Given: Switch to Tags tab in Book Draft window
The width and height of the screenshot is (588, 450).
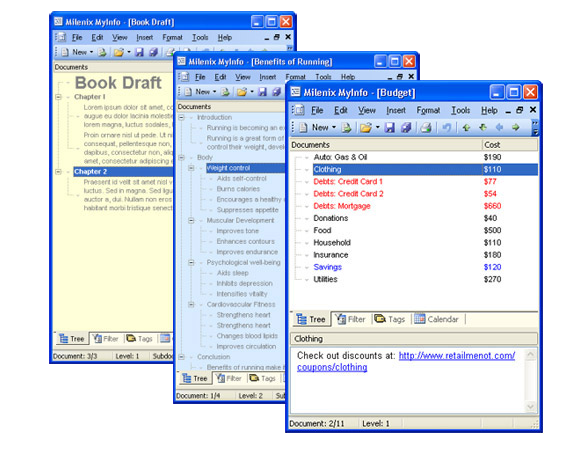Looking at the screenshot, I should click(140, 339).
